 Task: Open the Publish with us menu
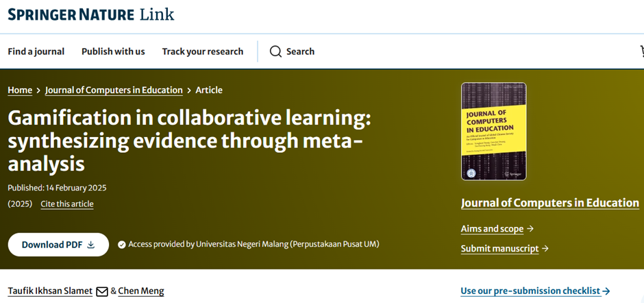113,51
